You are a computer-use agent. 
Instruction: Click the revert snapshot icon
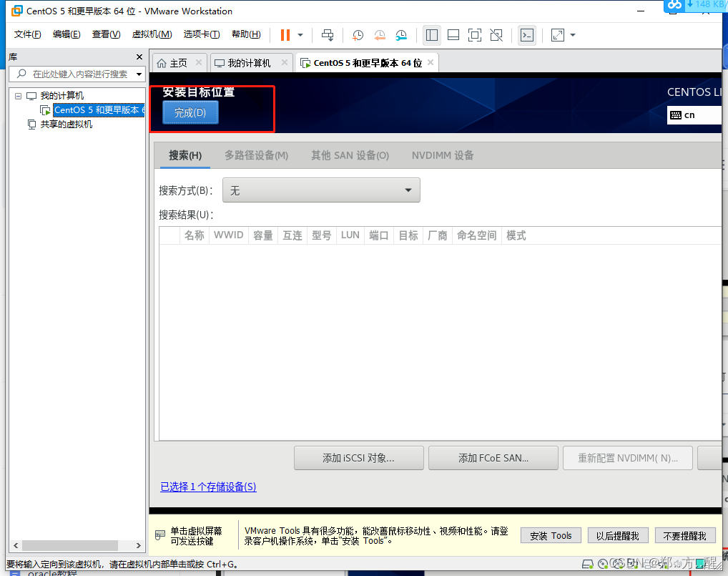[379, 34]
